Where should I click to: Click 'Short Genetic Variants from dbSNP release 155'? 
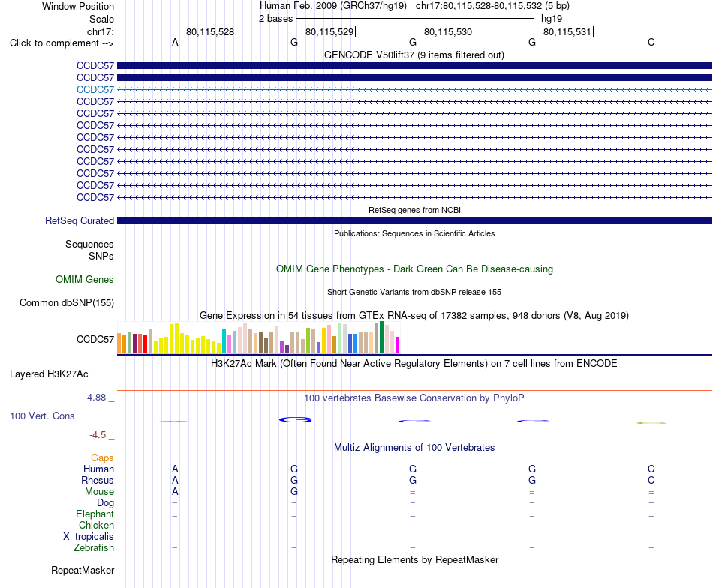[x=414, y=292]
